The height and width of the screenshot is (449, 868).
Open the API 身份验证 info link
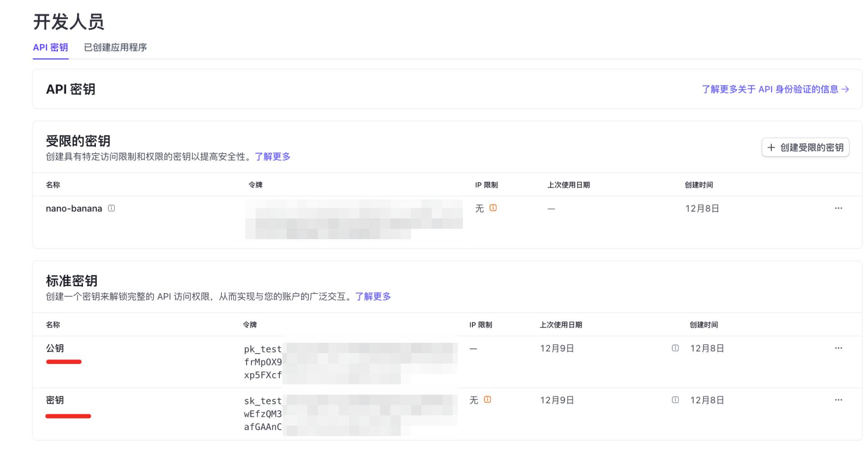775,90
